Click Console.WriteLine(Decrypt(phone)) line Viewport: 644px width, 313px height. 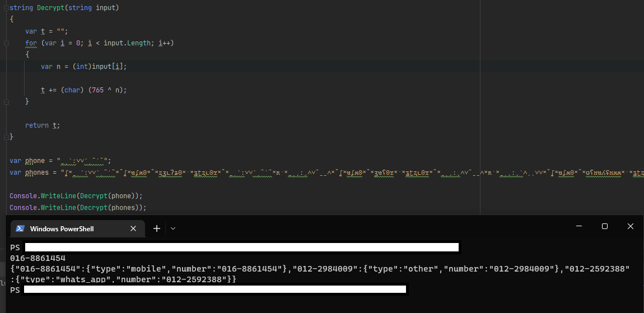76,196
